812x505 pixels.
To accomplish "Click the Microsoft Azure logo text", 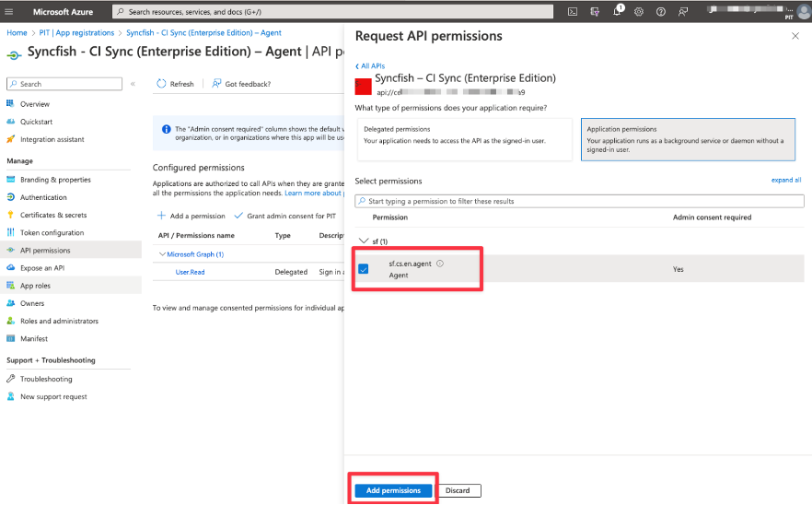I will [64, 11].
